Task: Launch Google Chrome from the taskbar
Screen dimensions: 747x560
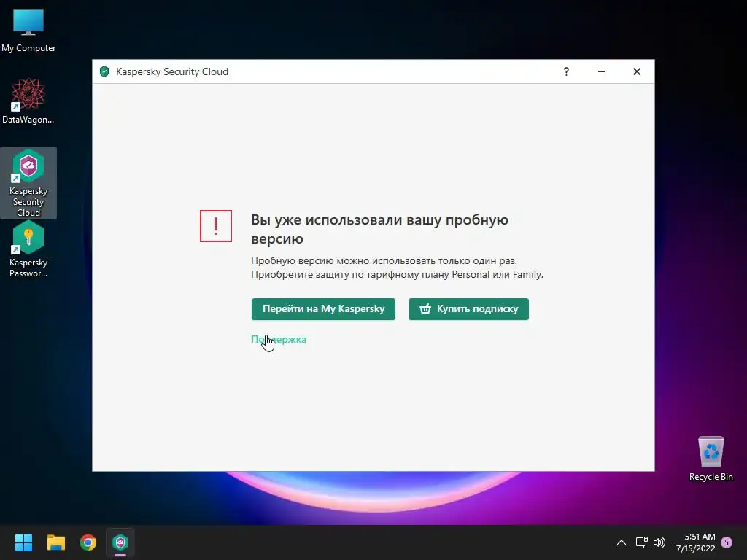Action: click(88, 542)
